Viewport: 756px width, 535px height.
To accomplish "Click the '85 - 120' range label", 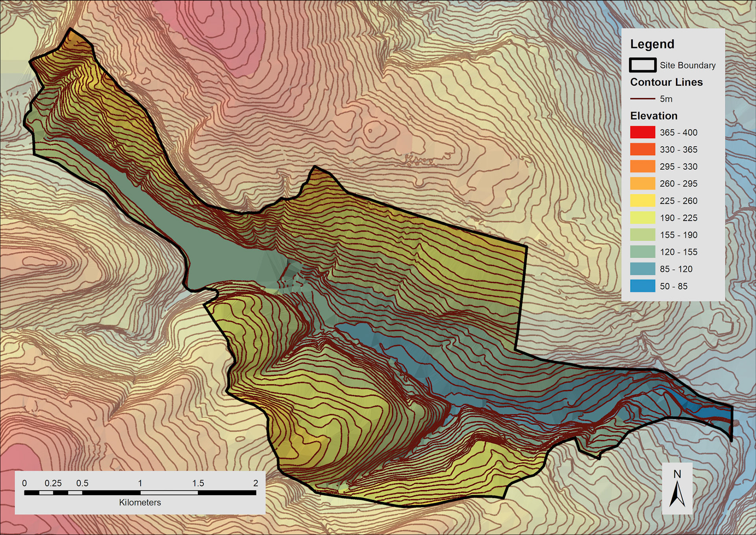I will pyautogui.click(x=676, y=269).
